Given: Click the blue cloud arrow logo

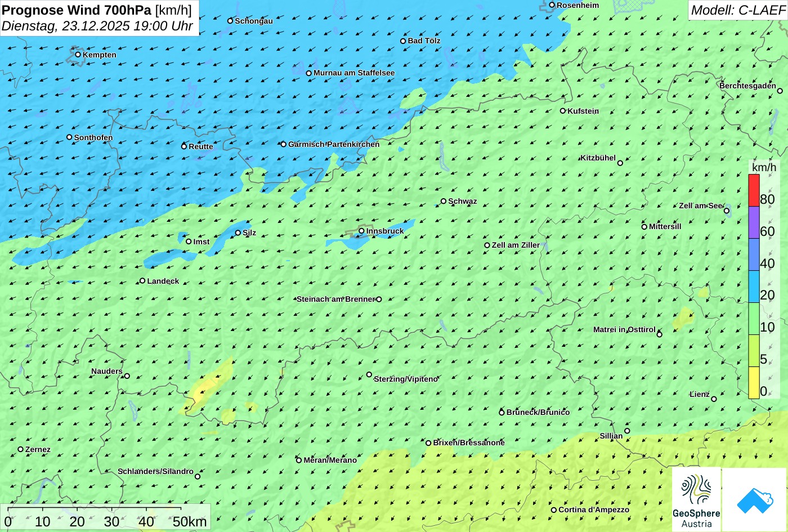Looking at the screenshot, I should [754, 500].
